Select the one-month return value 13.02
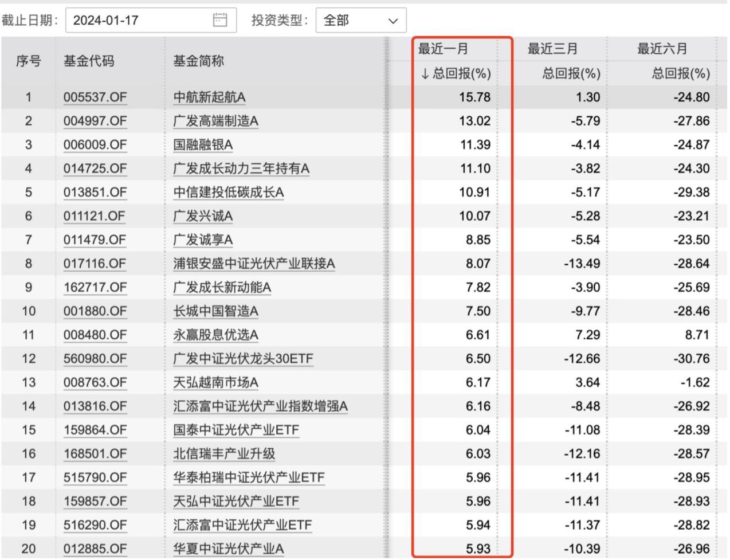Image resolution: width=730 pixels, height=560 pixels. (475, 121)
